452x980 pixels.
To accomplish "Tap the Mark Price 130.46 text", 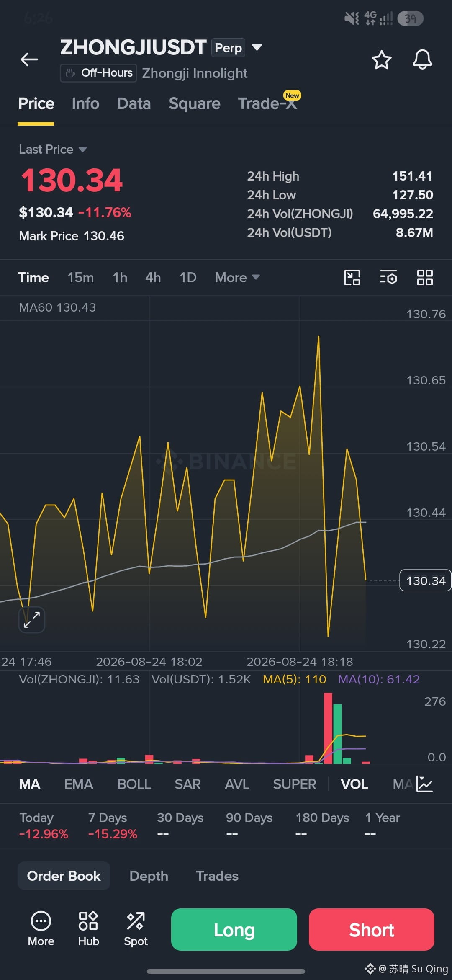I will (72, 236).
